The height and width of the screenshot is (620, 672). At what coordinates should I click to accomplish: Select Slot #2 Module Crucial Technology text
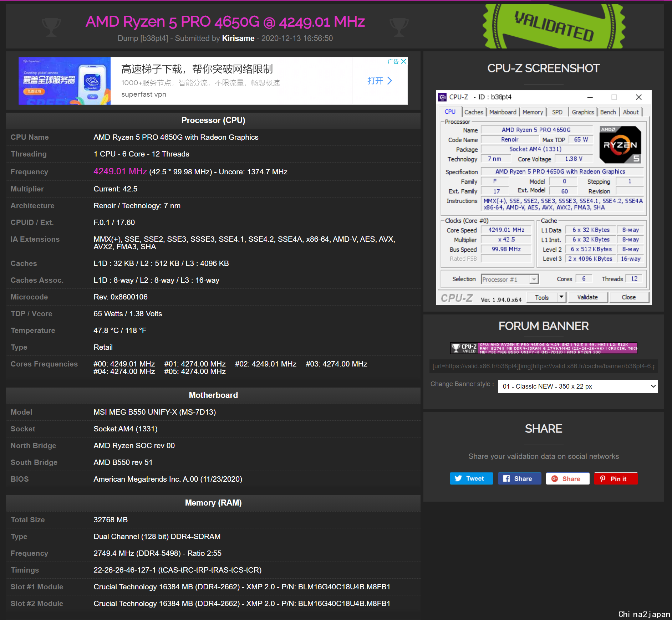click(x=242, y=604)
